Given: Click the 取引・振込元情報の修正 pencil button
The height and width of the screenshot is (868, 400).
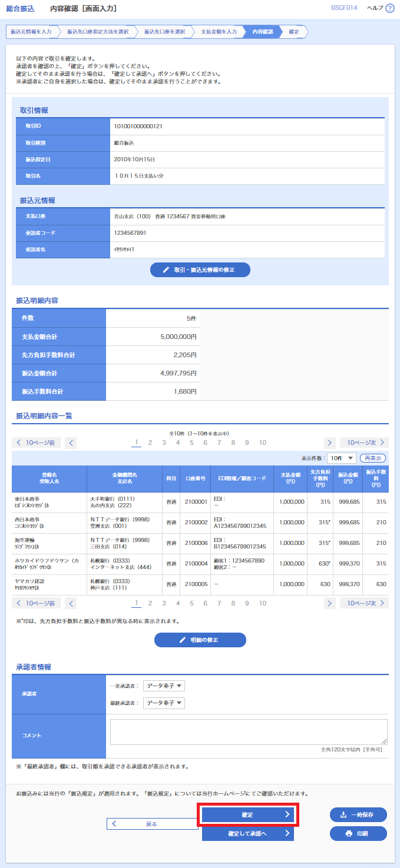Looking at the screenshot, I should pos(200,270).
